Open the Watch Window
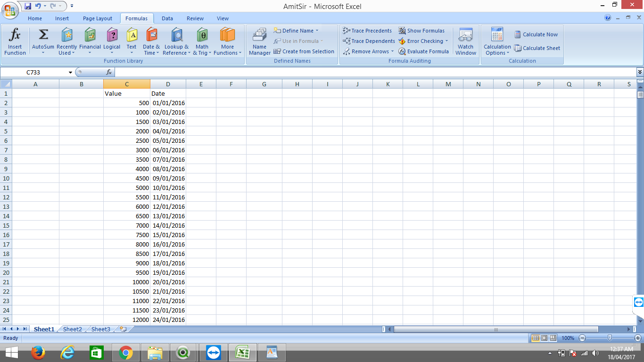The width and height of the screenshot is (644, 362). (x=466, y=41)
